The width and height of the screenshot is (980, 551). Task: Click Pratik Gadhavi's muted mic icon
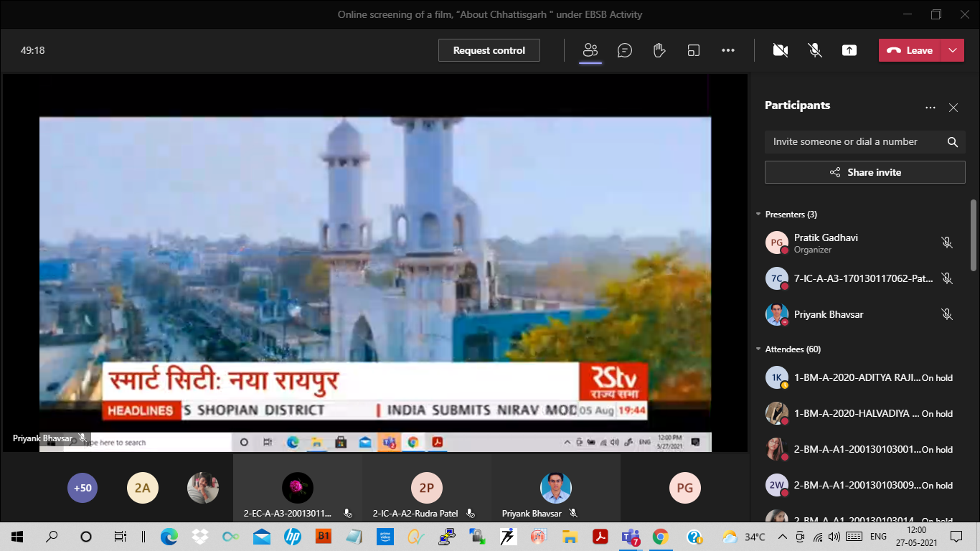(947, 242)
